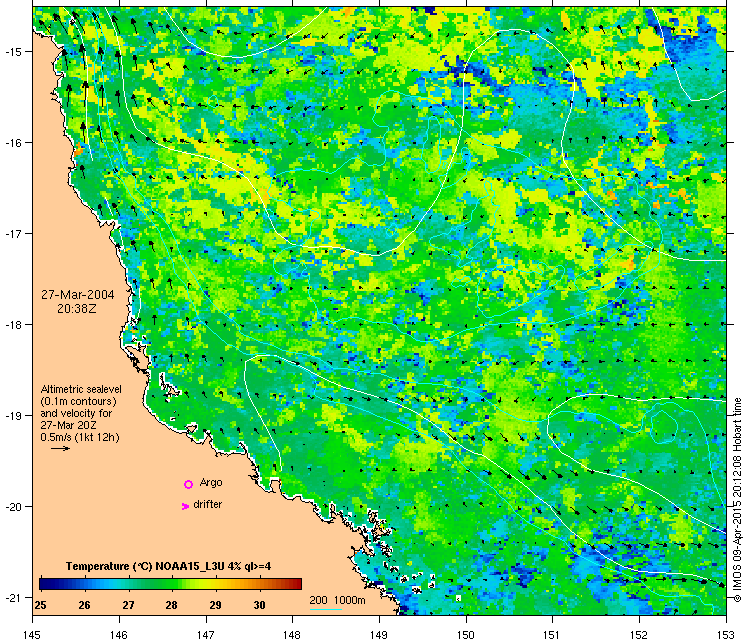Click the longitude axis label '153'
Viewport: 750px width, 640px height.
pos(726,635)
